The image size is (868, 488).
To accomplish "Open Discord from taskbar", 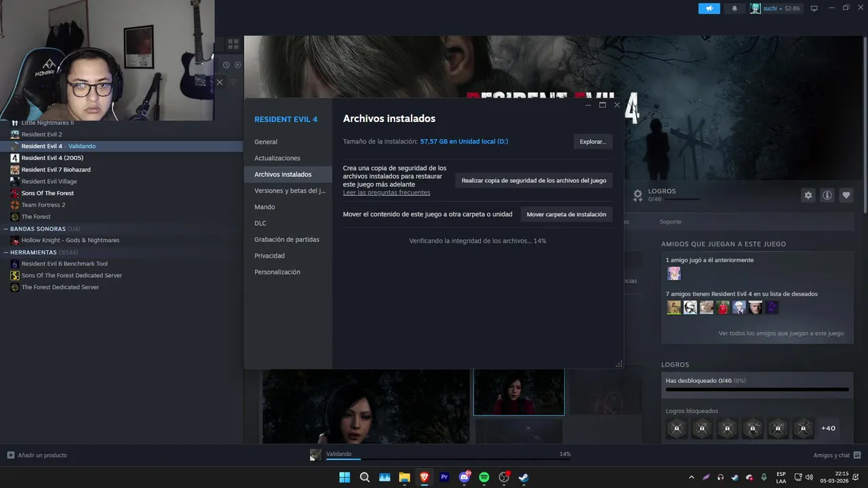I will click(465, 477).
